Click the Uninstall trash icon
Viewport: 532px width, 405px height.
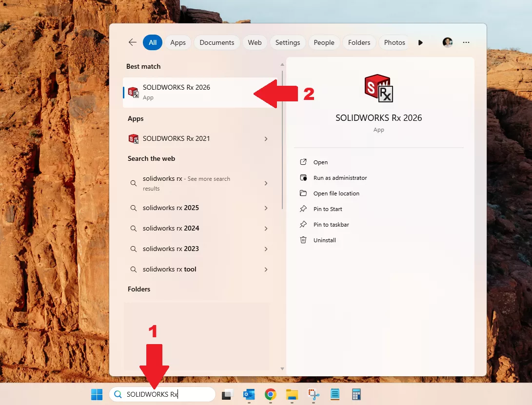pos(304,240)
